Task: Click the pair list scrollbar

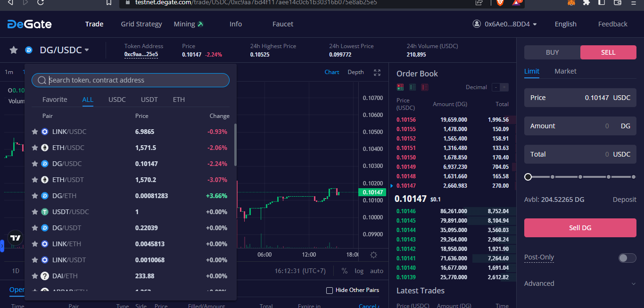Action: [x=235, y=145]
